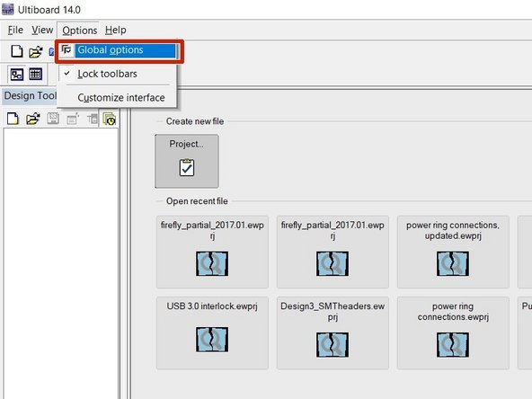Click the 'Open recent file' heading
The image size is (532, 399).
(197, 201)
